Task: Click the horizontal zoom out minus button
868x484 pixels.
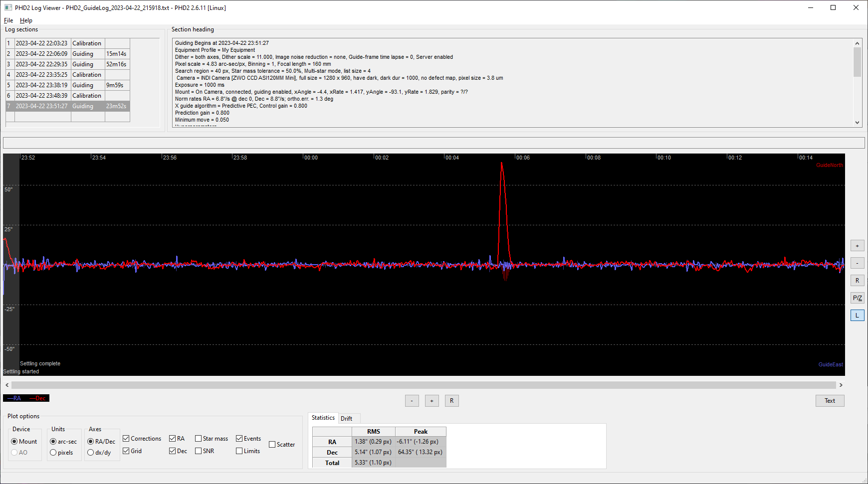Action: pyautogui.click(x=412, y=401)
